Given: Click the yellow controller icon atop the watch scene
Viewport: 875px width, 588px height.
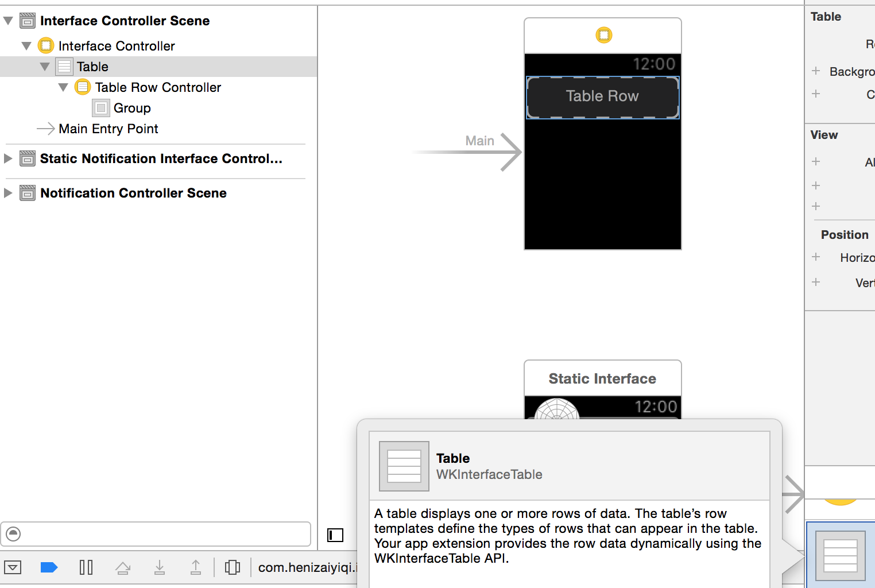Looking at the screenshot, I should pyautogui.click(x=604, y=35).
